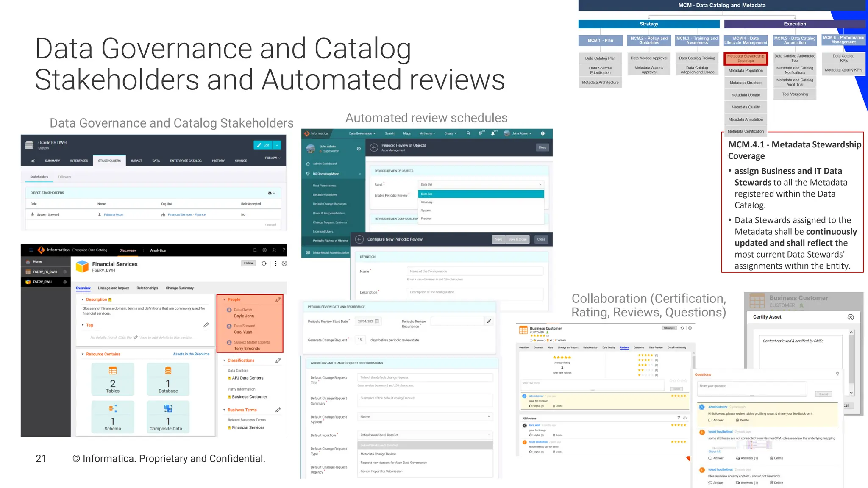Open the sort icon in All Reviews
Screen dimensions: 868x488
click(685, 418)
